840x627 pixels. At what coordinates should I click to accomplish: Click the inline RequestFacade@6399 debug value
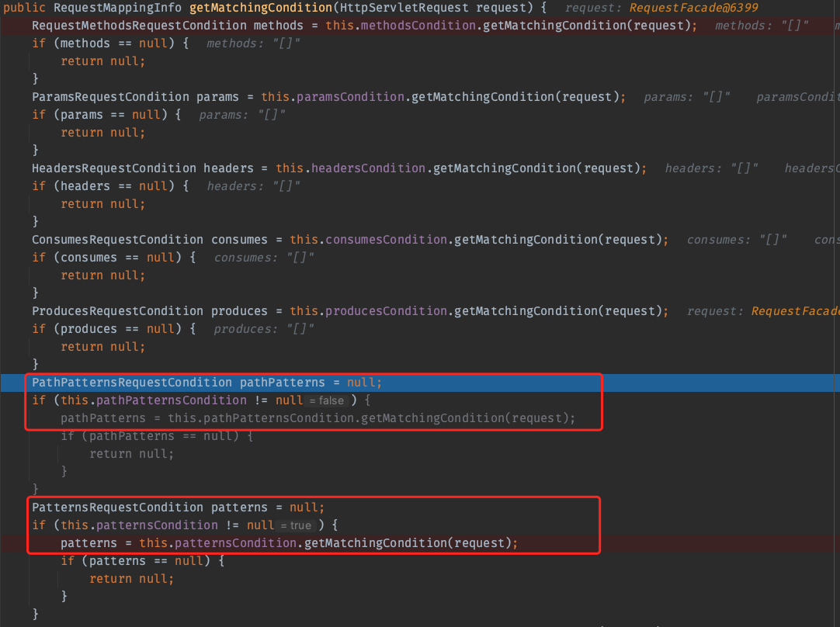tap(695, 8)
